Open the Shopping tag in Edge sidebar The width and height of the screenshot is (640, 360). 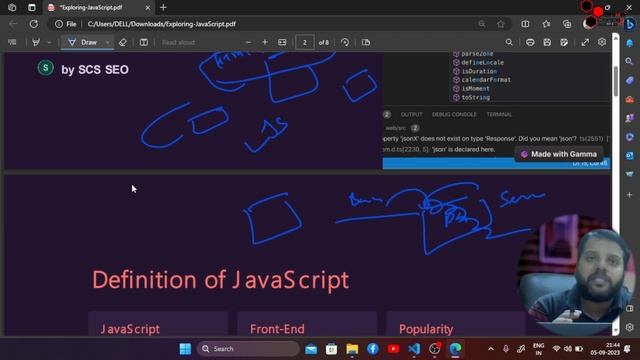630,80
